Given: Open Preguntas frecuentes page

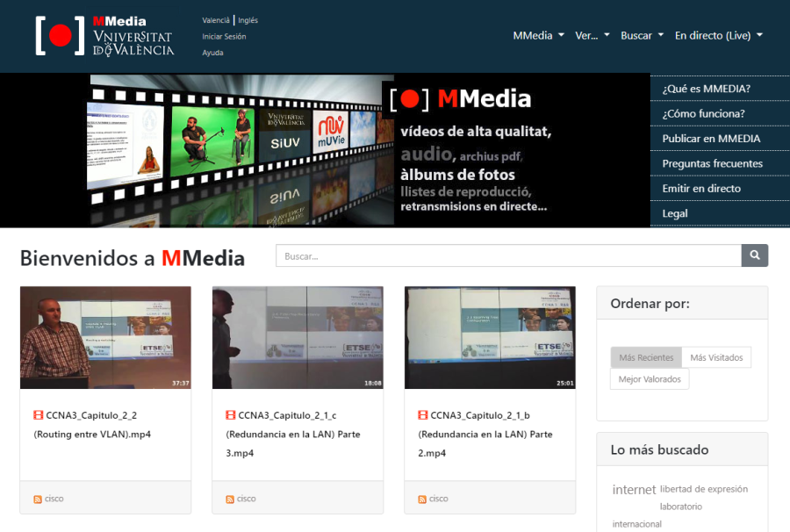Looking at the screenshot, I should [x=720, y=164].
